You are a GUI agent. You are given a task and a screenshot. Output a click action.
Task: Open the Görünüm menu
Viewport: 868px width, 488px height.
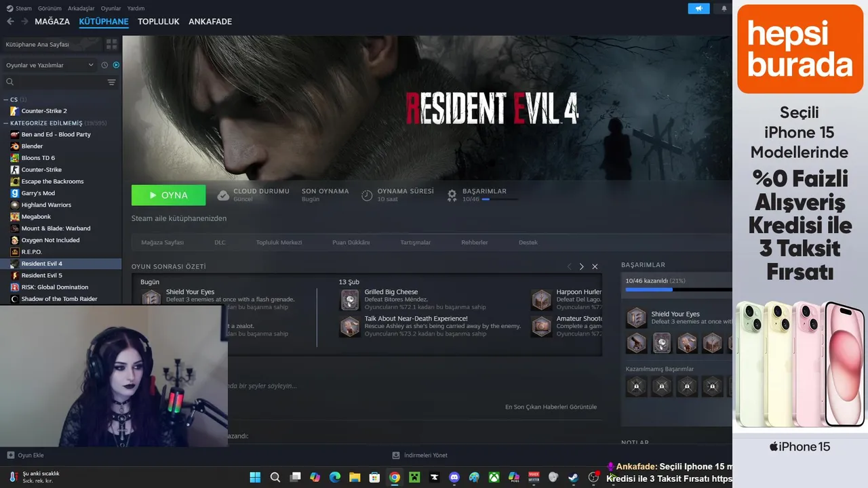point(50,9)
